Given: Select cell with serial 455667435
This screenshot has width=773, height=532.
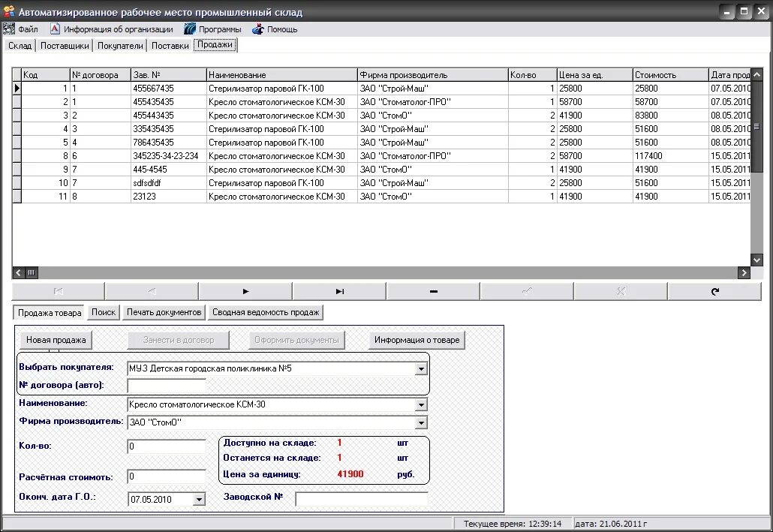Looking at the screenshot, I should point(169,89).
